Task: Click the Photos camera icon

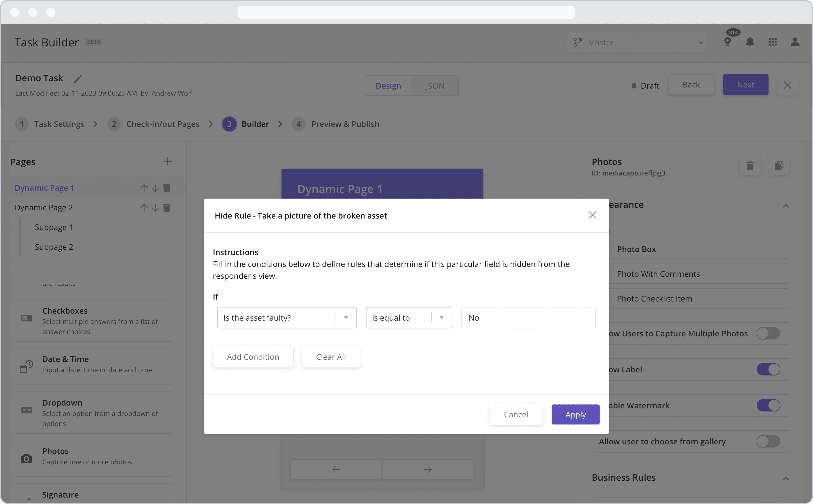Action: (27, 459)
